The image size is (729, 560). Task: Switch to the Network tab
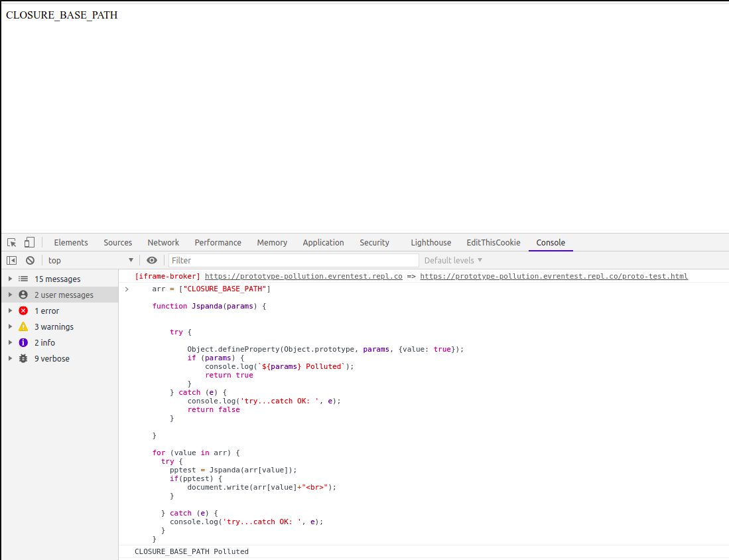(x=163, y=243)
